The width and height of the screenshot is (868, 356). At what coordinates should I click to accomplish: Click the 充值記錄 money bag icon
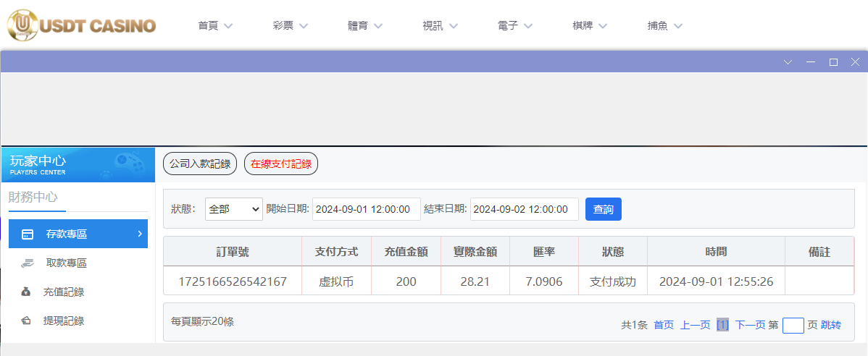[x=27, y=292]
